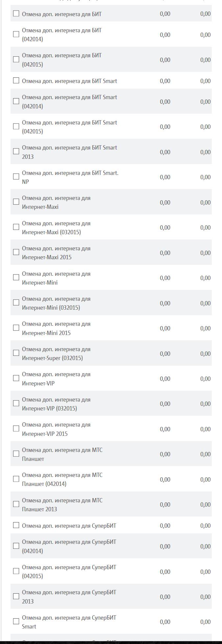The image size is (222, 644).
Task: Tick the Интернет-Maxi 2015 checkbox
Action: coord(16,252)
